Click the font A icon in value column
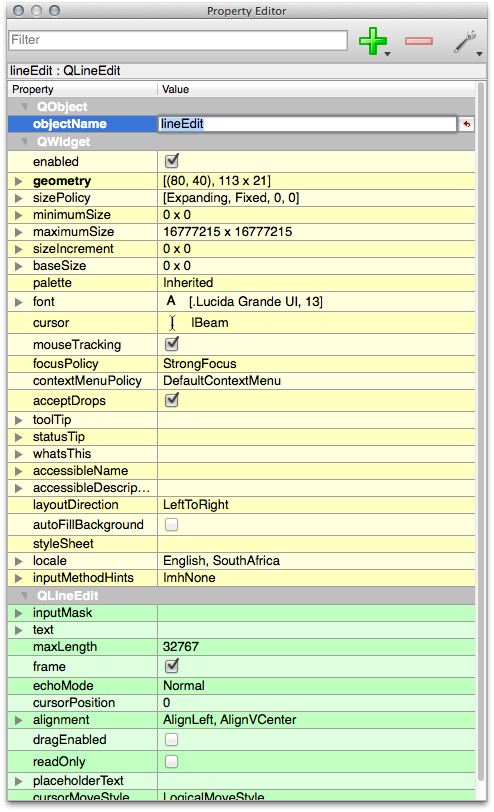This screenshot has width=494, height=812. coord(171,301)
